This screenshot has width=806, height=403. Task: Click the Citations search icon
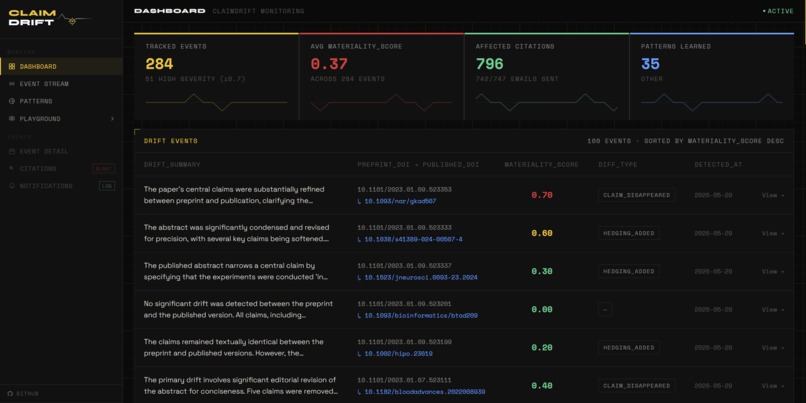[x=12, y=169]
